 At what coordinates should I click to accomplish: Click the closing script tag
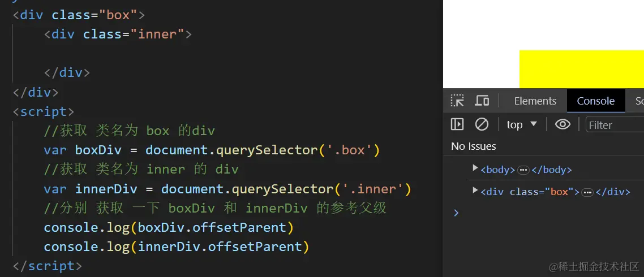click(47, 266)
